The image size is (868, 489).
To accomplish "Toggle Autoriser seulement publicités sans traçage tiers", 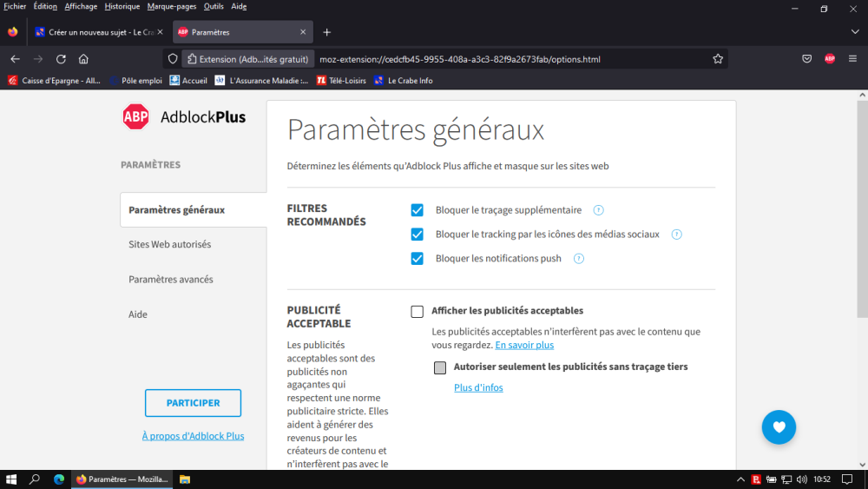I will click(439, 367).
